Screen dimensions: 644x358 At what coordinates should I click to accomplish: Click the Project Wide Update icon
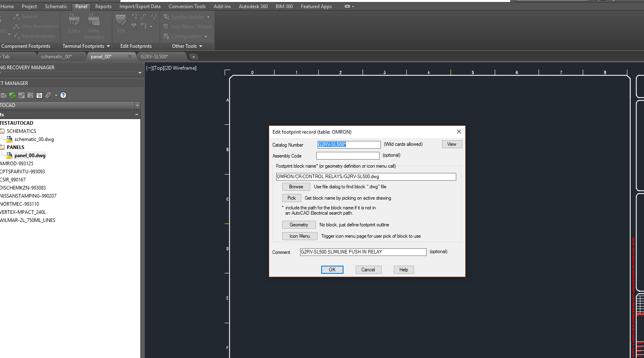[x=30, y=95]
